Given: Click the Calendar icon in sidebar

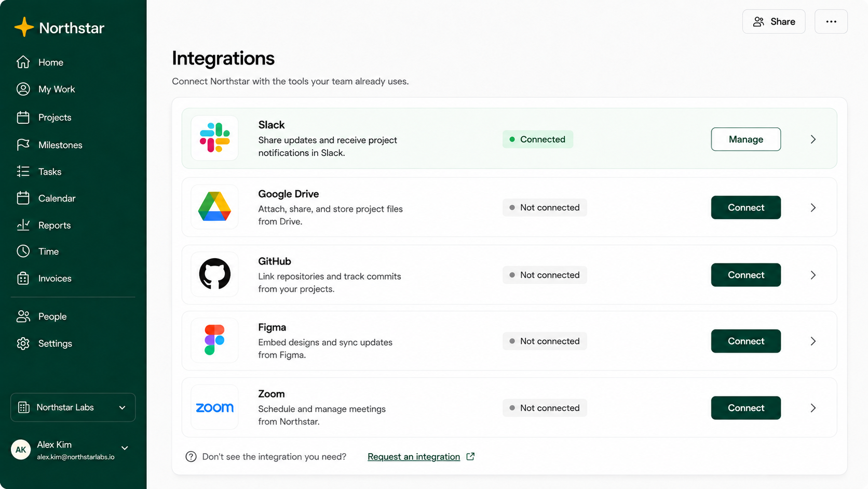Looking at the screenshot, I should point(23,198).
